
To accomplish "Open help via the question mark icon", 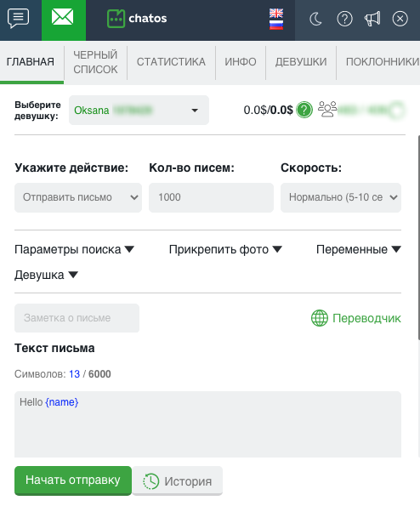I will (x=344, y=19).
